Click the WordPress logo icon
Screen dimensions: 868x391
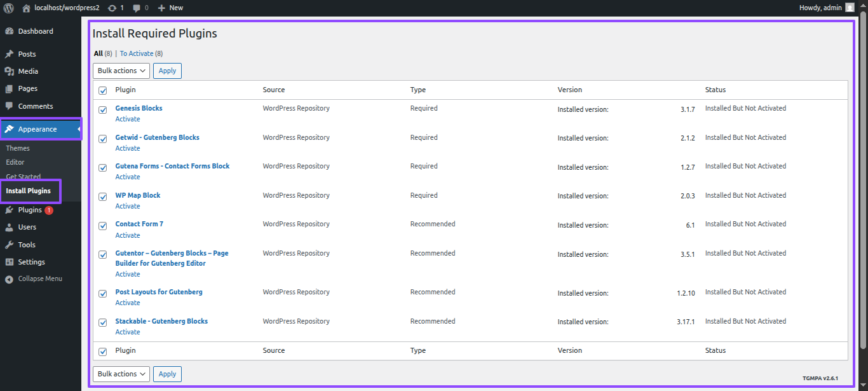9,8
